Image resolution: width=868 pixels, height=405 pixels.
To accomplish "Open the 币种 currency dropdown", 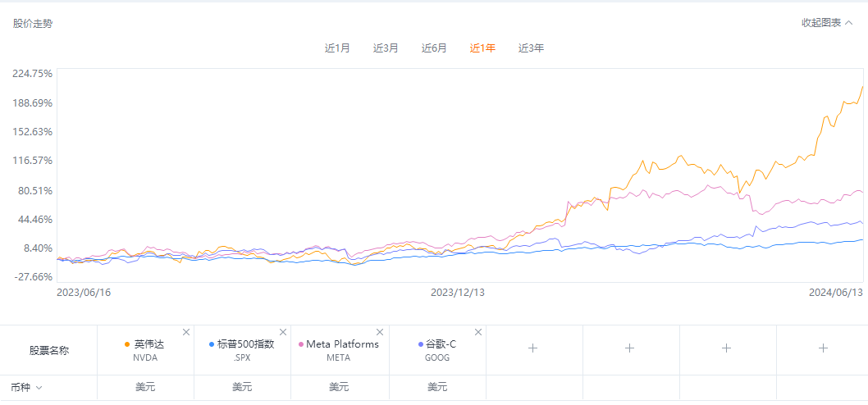I will click(x=27, y=387).
